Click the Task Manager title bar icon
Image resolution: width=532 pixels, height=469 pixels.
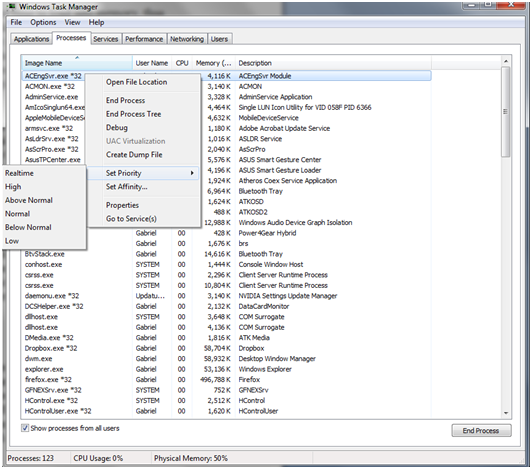tap(12, 6)
